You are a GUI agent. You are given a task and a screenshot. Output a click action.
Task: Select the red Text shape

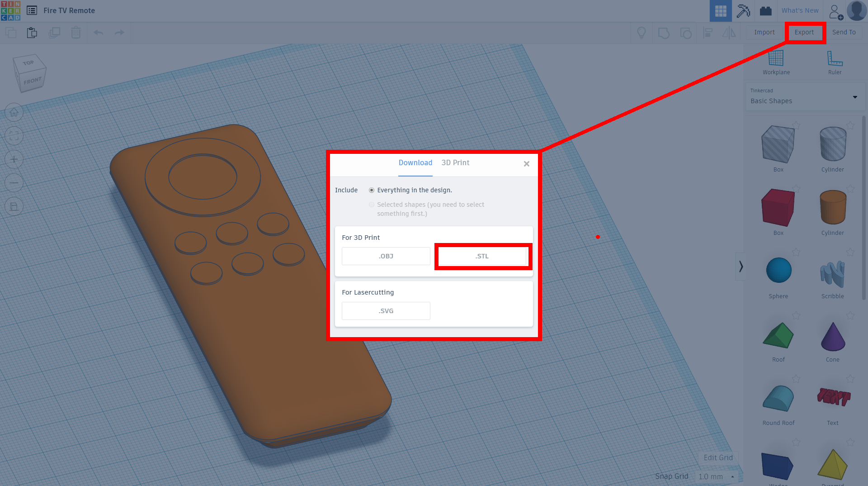[833, 397]
